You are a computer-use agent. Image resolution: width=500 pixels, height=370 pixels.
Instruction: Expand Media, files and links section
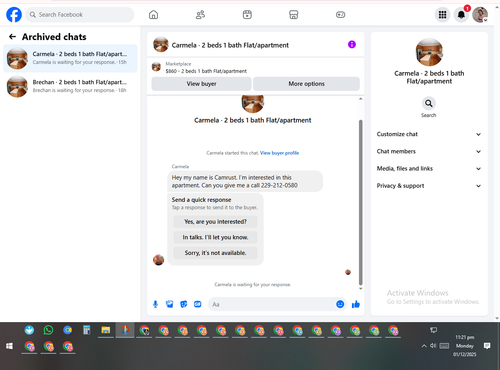coord(429,169)
